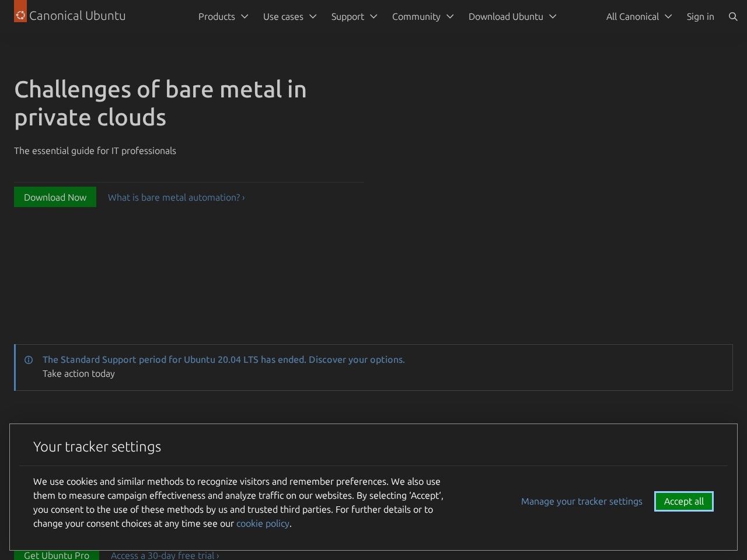The width and height of the screenshot is (747, 560).
Task: Expand the All Canonical chevron
Action: pos(668,16)
